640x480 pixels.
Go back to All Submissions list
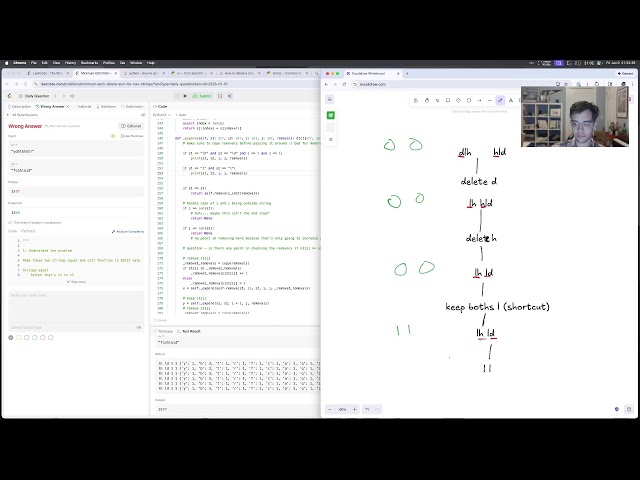coord(22,115)
